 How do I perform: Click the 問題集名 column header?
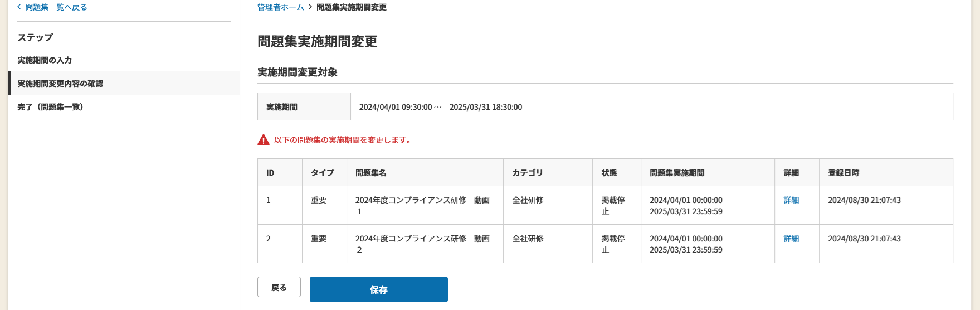click(425, 173)
